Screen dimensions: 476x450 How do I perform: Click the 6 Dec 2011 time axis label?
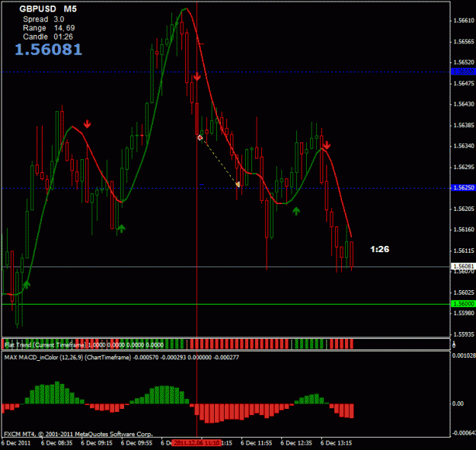click(16, 443)
